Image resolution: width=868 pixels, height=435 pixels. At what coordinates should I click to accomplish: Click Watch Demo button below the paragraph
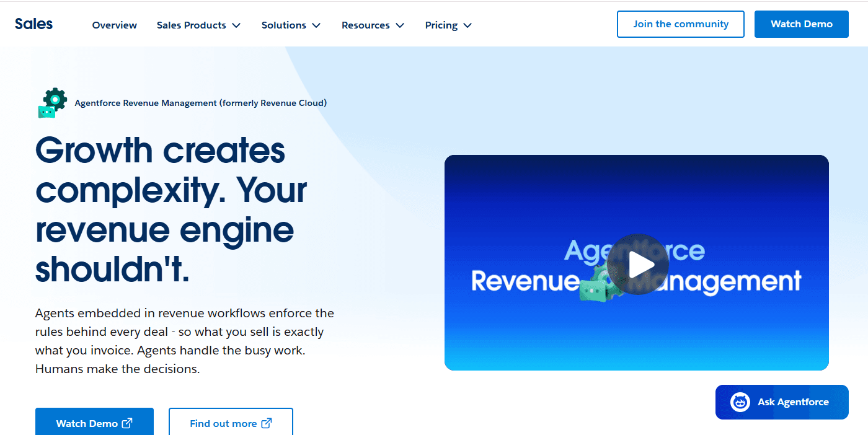click(x=94, y=421)
